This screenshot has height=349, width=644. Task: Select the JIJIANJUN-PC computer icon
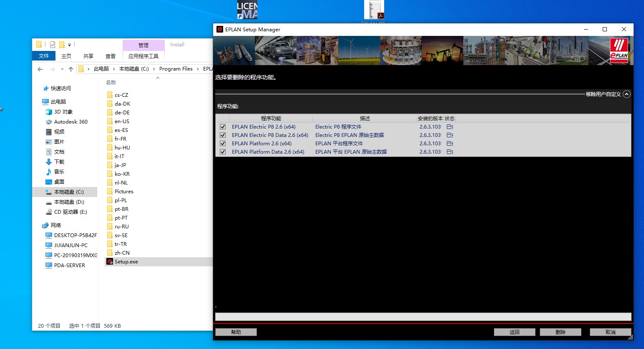49,245
